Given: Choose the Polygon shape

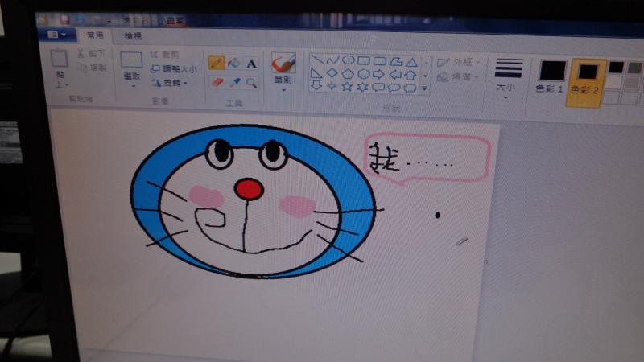Looking at the screenshot, I should click(395, 62).
